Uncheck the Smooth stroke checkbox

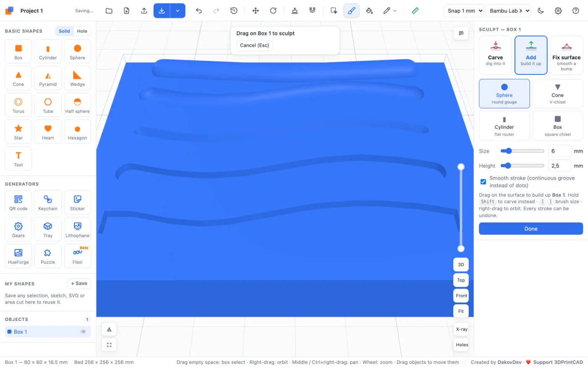point(483,182)
